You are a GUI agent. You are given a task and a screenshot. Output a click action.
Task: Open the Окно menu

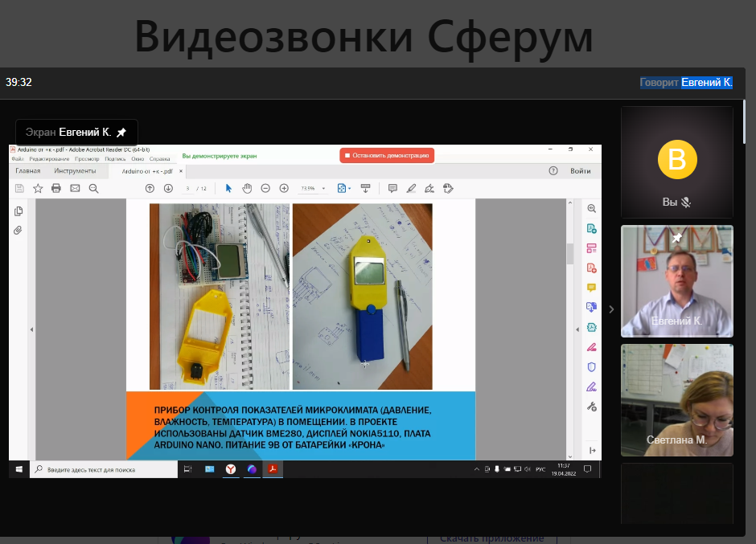tap(138, 158)
